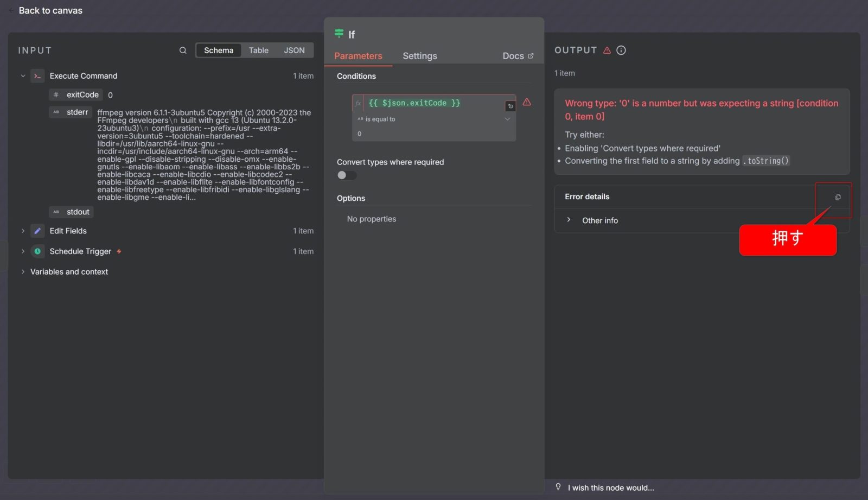Switch input view to JSON

coord(294,50)
